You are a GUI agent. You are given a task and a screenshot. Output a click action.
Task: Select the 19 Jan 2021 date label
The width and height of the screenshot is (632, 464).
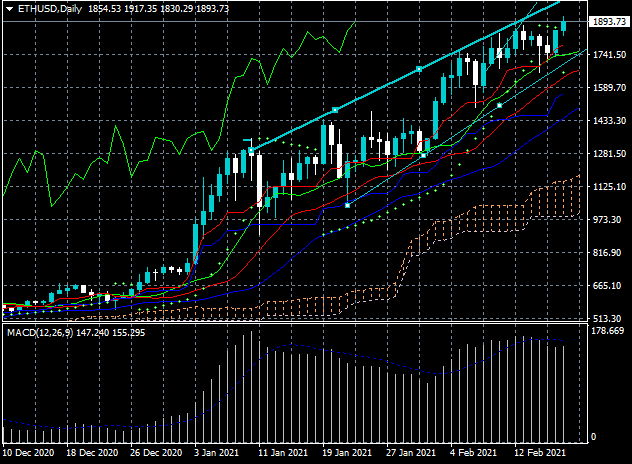(347, 453)
